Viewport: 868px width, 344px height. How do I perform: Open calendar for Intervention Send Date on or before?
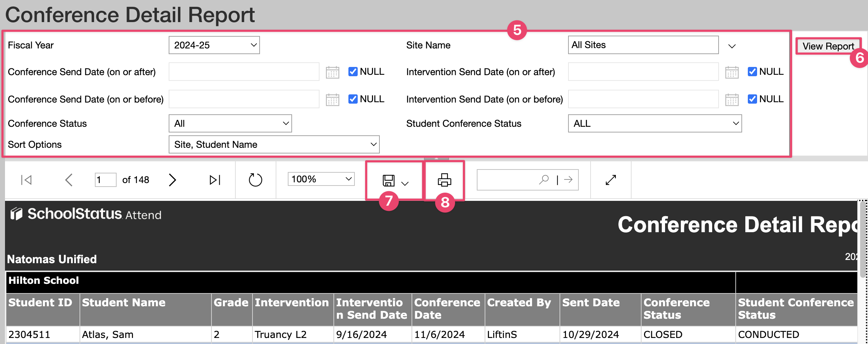(732, 99)
